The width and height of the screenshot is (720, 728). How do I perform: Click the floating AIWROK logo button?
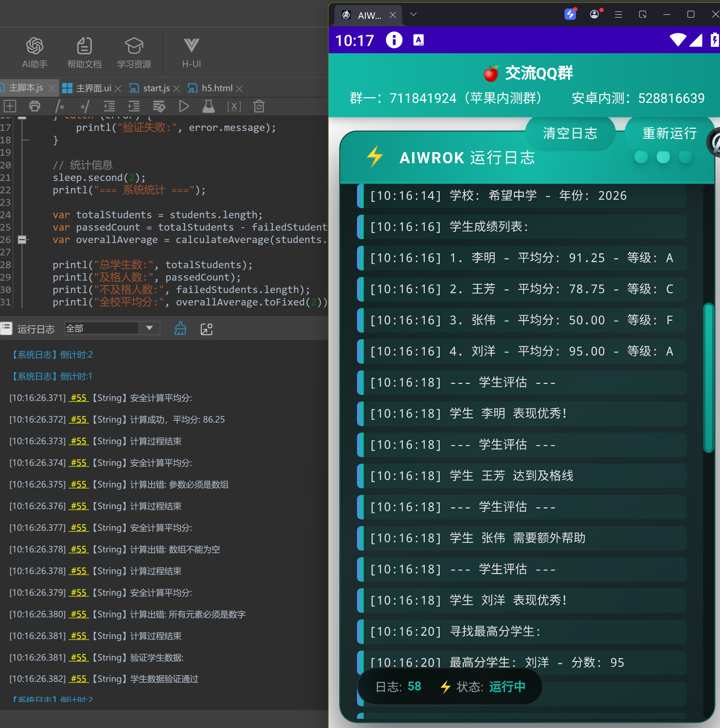tap(714, 142)
